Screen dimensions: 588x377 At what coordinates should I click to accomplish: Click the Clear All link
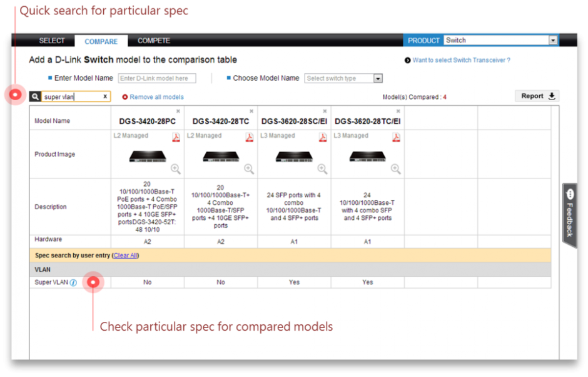click(x=125, y=256)
